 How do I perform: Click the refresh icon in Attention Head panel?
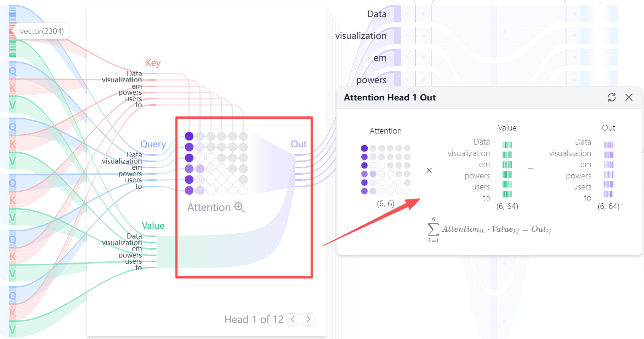(612, 97)
